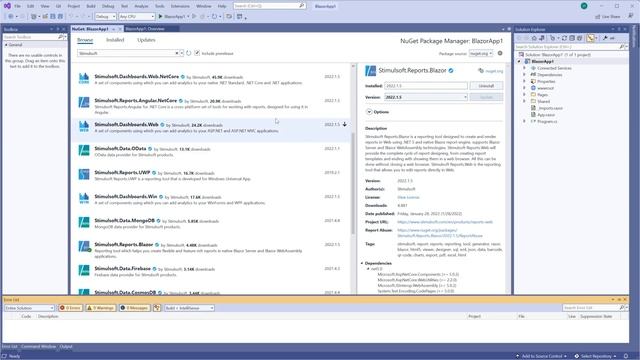640x360 pixels.
Task: Click the Visual Studio logo icon
Action: (7, 6)
